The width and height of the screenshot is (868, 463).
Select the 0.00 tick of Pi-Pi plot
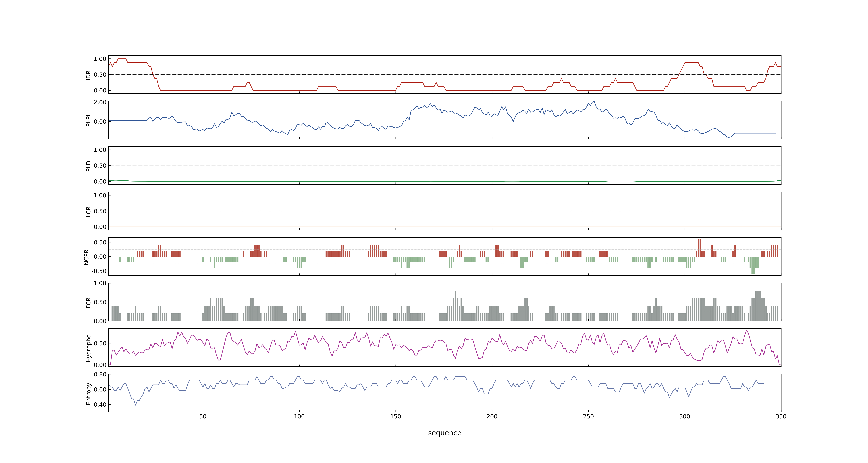point(100,122)
